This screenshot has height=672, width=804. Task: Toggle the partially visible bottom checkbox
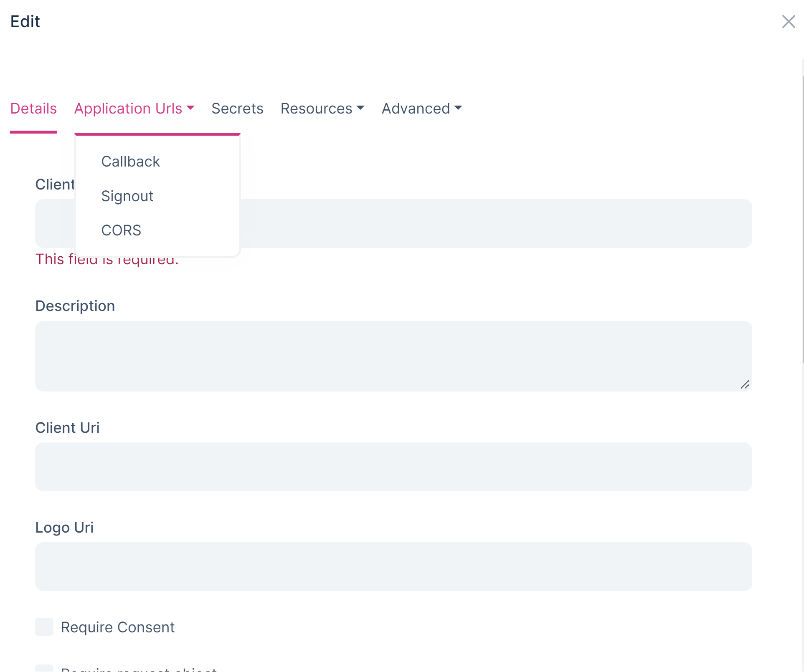pos(44,668)
